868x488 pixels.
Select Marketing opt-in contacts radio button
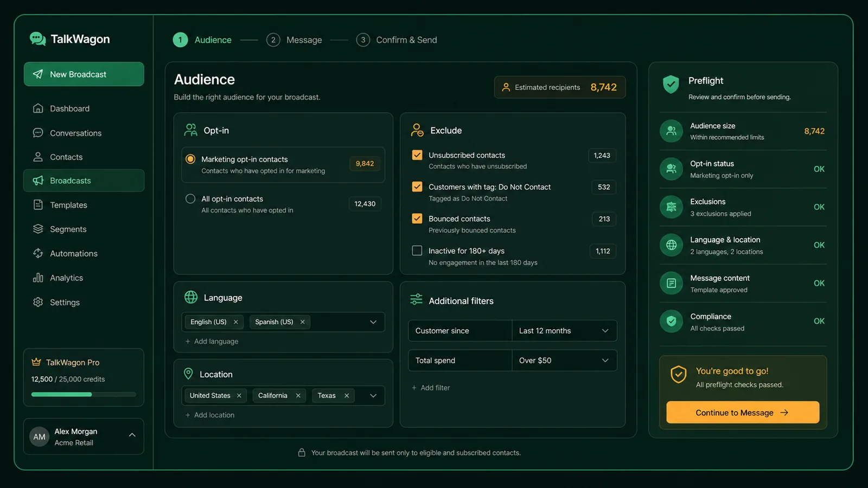[190, 159]
